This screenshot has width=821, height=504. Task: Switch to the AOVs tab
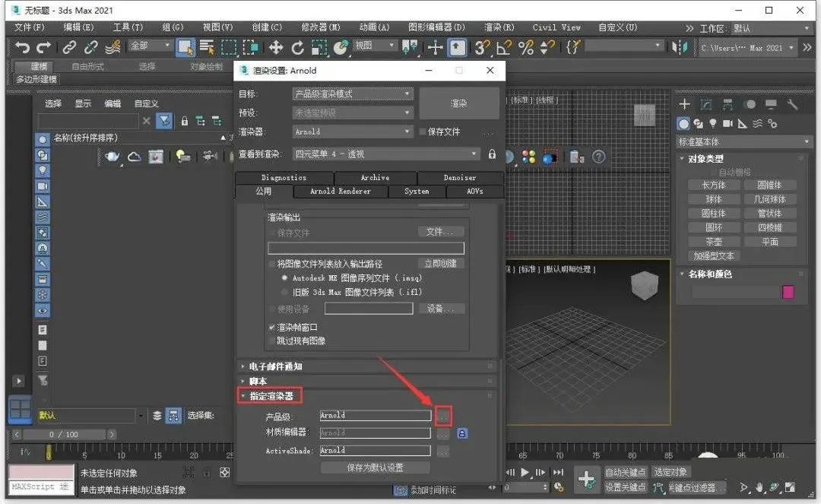tap(475, 192)
